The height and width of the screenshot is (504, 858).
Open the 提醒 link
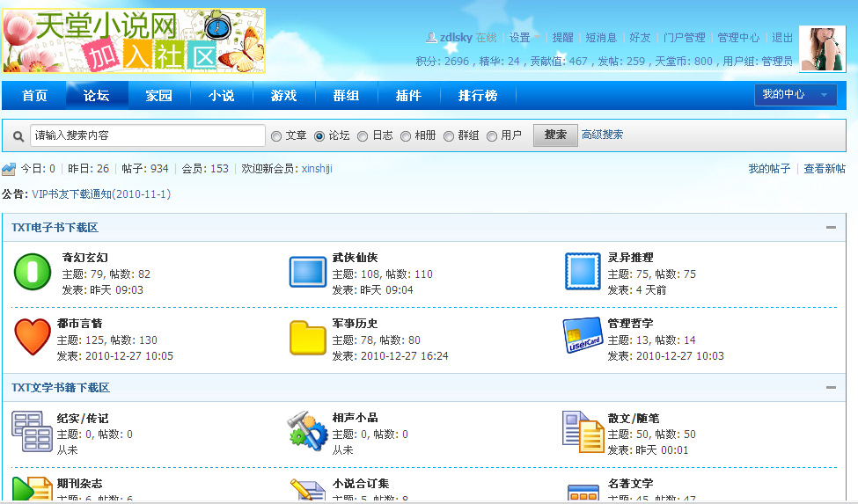pyautogui.click(x=562, y=37)
